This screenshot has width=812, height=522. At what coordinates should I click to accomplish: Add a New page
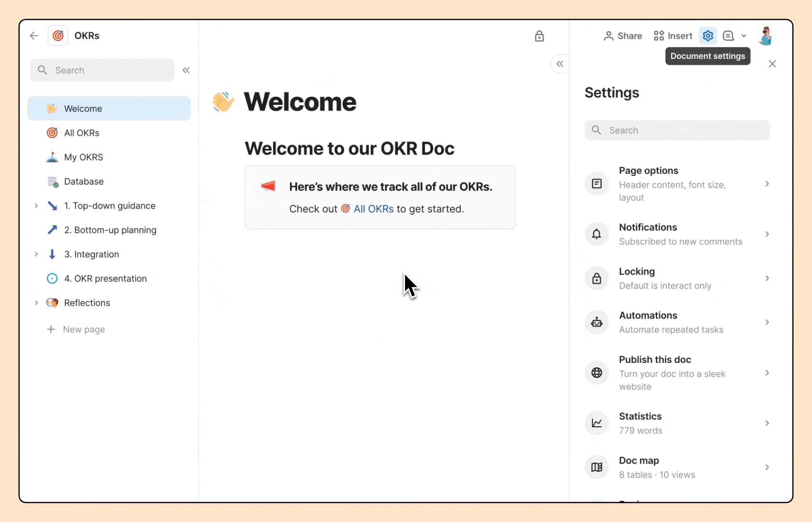76,329
